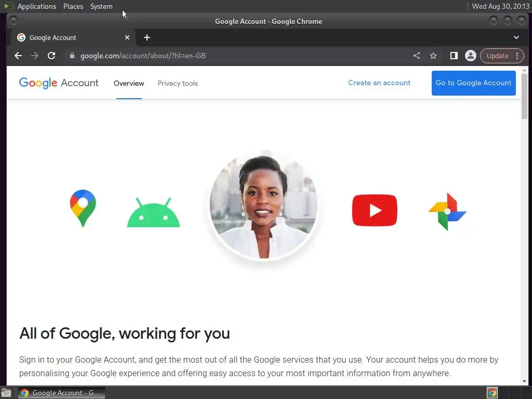Share this page icon
532x399 pixels.
(x=417, y=56)
